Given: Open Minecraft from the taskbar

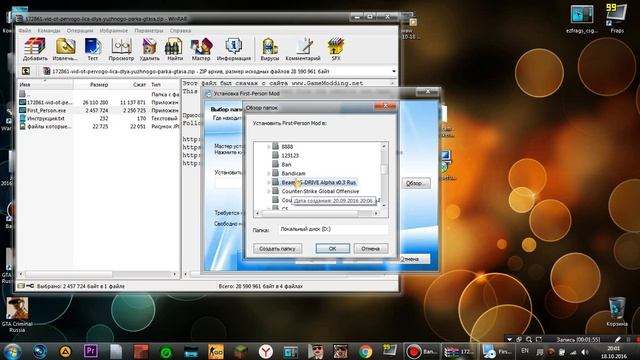Looking at the screenshot, I should pos(241,351).
